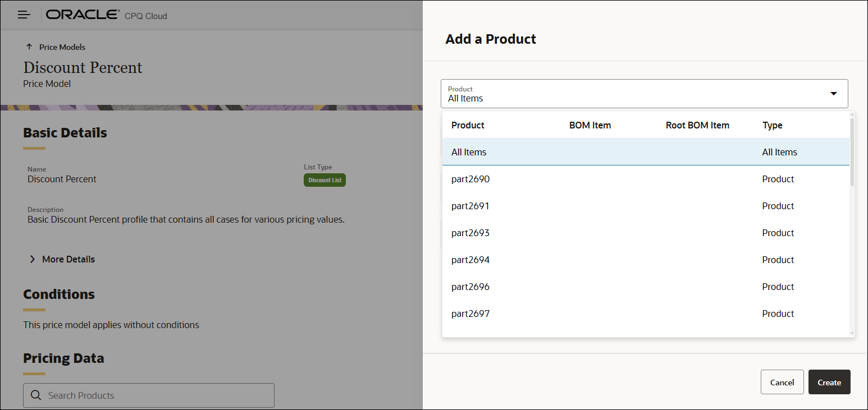
Task: Click the Search Products input field
Action: click(149, 395)
